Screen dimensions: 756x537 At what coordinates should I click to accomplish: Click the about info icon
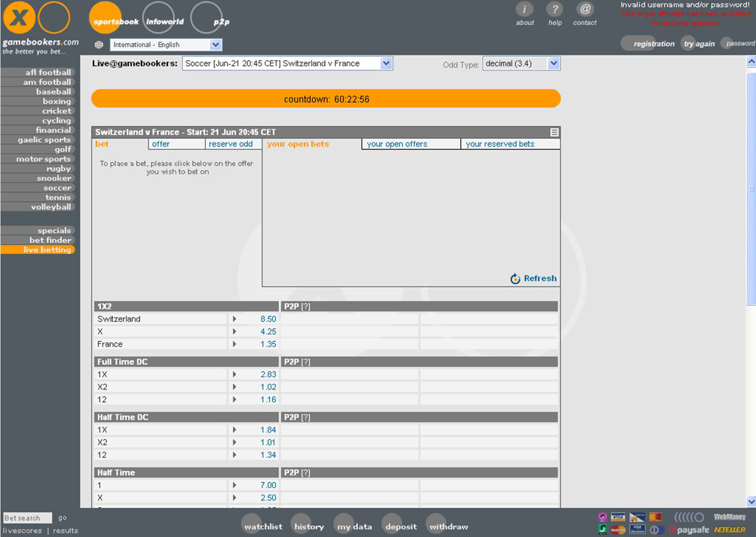pos(524,9)
